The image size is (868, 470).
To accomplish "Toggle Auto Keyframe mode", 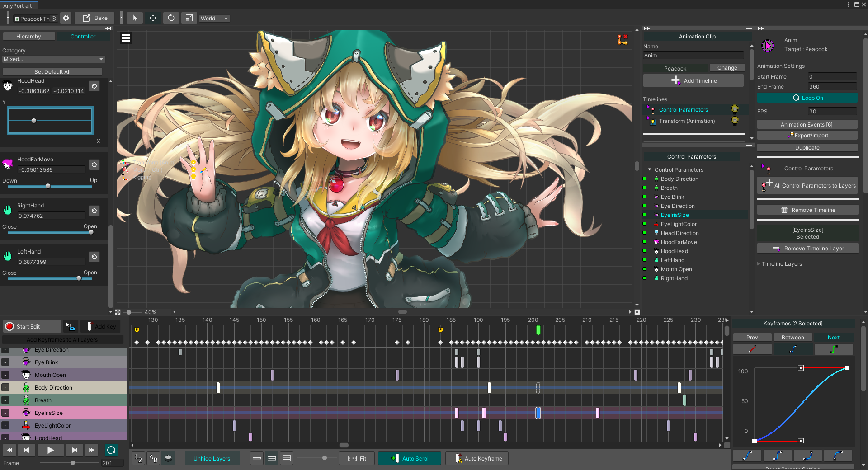I will coord(477,458).
